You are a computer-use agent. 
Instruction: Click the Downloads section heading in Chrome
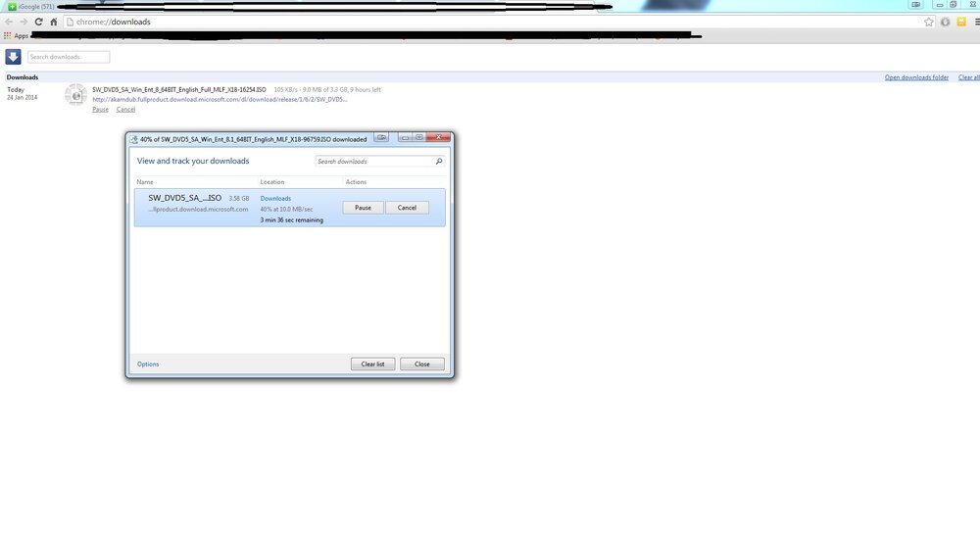[23, 77]
